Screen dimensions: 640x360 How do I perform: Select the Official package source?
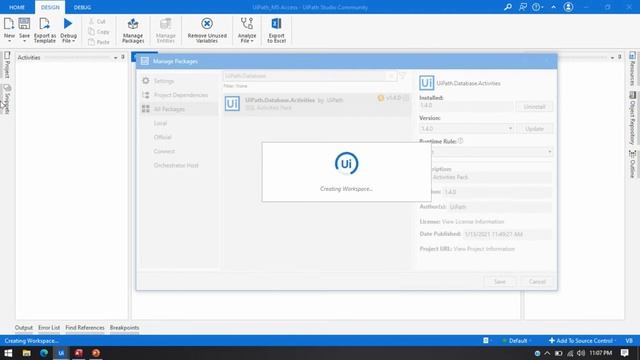pyautogui.click(x=162, y=137)
